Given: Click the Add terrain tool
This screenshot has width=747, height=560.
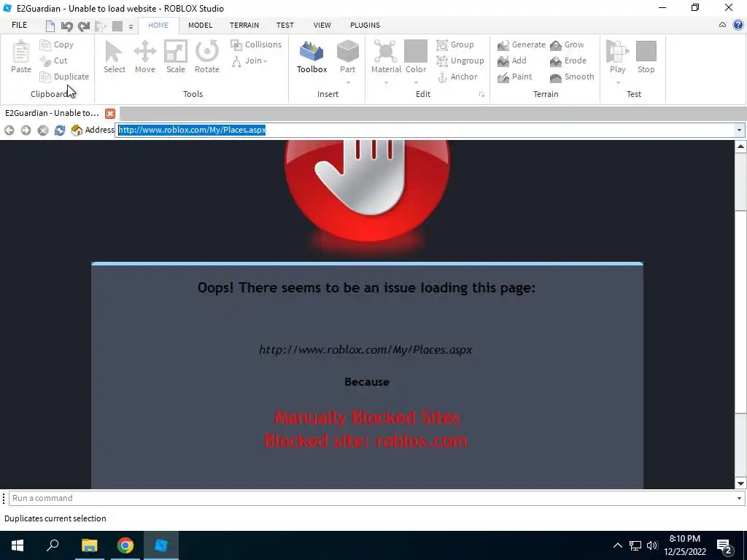Looking at the screenshot, I should [511, 61].
